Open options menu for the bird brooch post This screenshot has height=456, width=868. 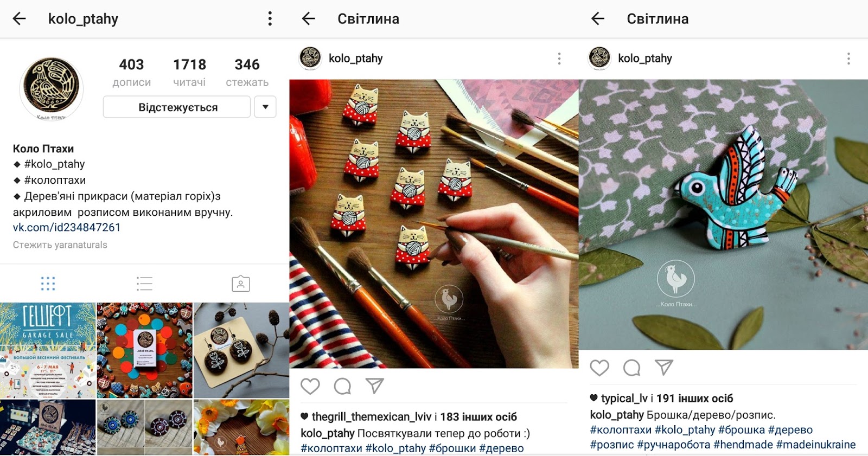pyautogui.click(x=848, y=59)
